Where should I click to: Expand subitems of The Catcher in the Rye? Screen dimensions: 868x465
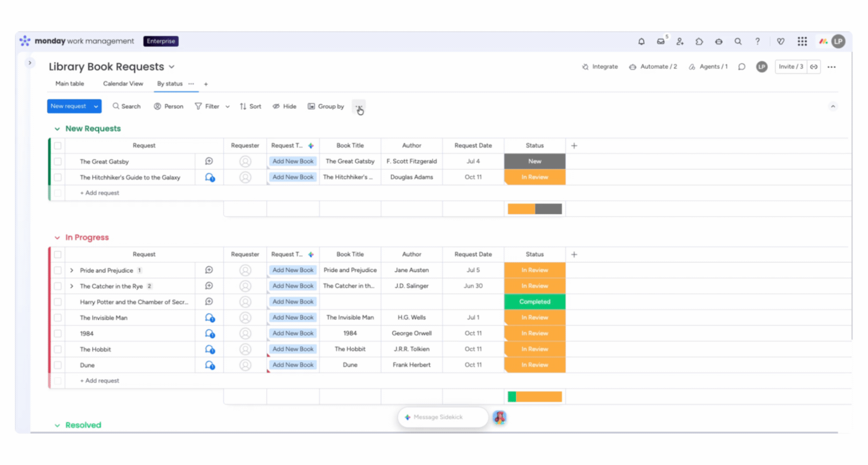71,287
